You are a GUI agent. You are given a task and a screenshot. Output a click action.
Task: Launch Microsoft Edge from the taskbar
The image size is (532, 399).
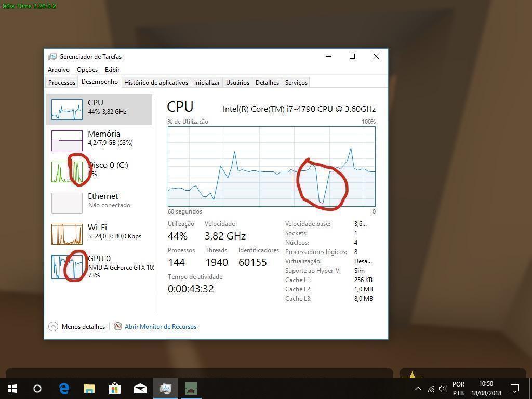[64, 389]
